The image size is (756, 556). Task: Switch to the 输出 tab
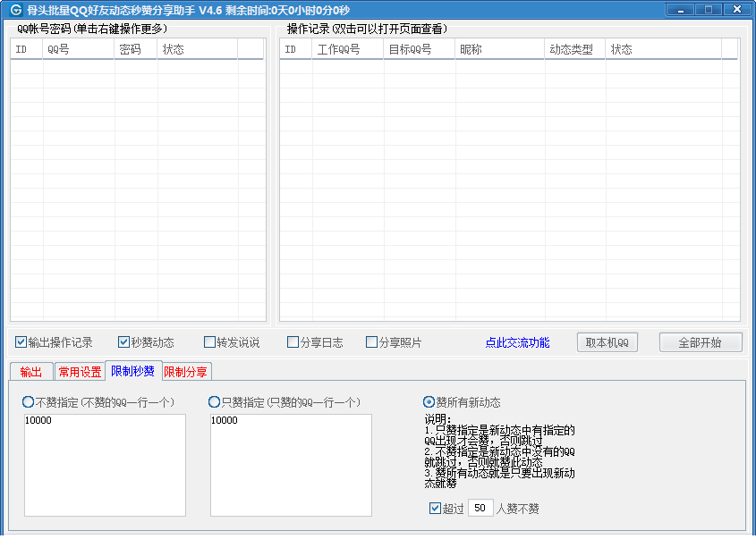pyautogui.click(x=31, y=372)
